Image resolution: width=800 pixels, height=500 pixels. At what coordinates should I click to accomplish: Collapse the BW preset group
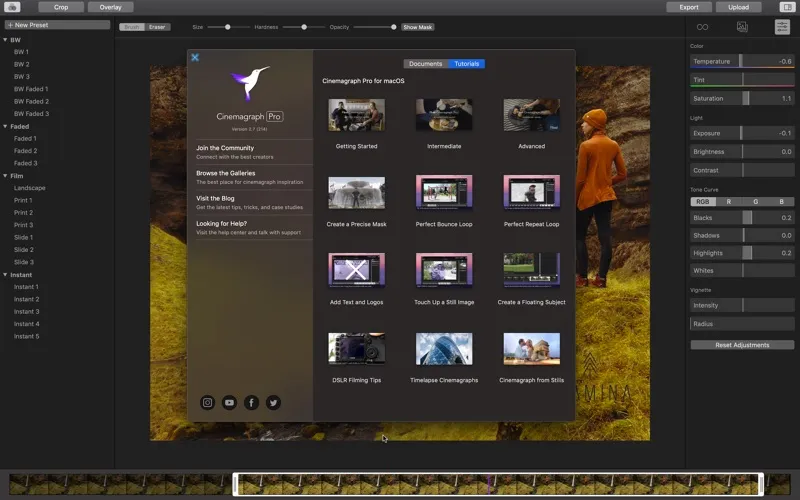click(x=5, y=40)
